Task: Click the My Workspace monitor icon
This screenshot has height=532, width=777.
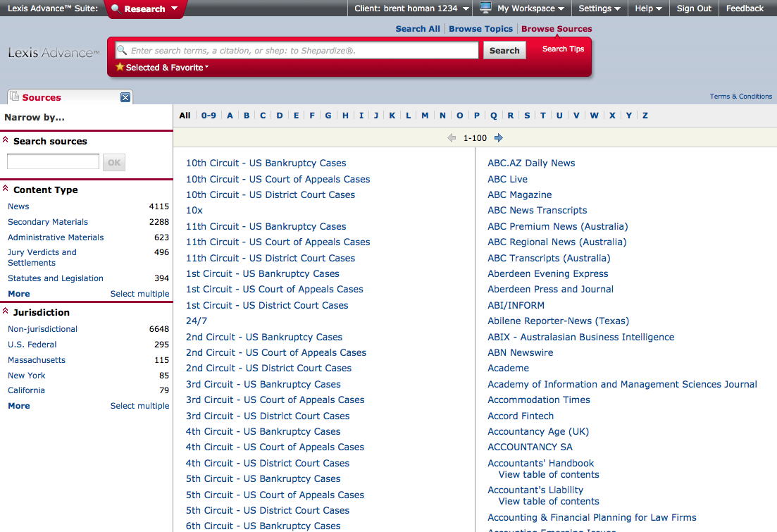Action: pos(485,8)
